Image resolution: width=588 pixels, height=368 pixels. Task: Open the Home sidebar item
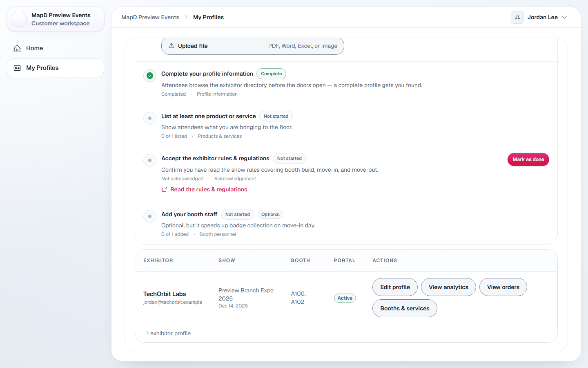point(56,48)
